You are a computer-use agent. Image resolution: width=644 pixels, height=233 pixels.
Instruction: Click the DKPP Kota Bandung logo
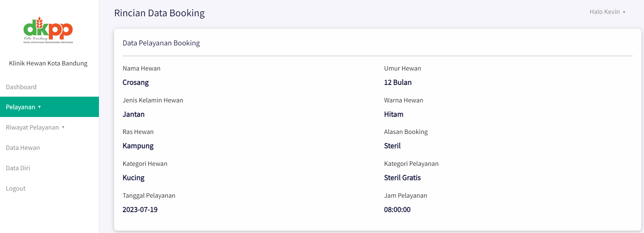[x=48, y=30]
